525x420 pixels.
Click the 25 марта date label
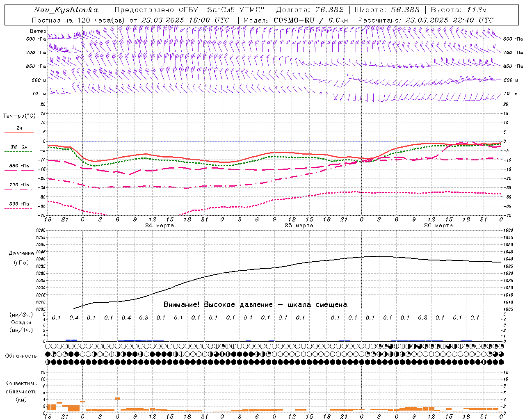point(299,226)
